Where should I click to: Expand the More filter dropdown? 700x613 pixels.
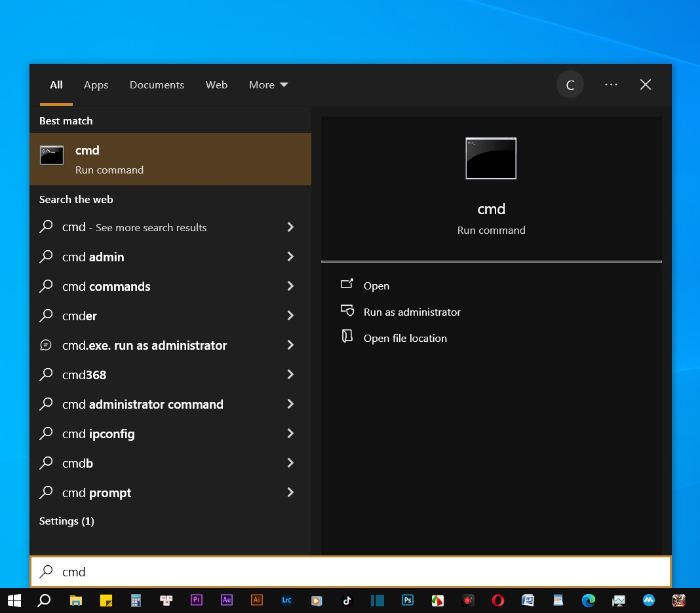(268, 84)
